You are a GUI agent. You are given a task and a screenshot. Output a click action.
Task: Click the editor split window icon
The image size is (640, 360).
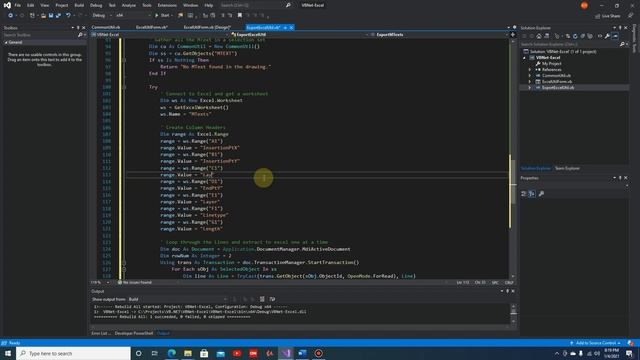tap(513, 35)
